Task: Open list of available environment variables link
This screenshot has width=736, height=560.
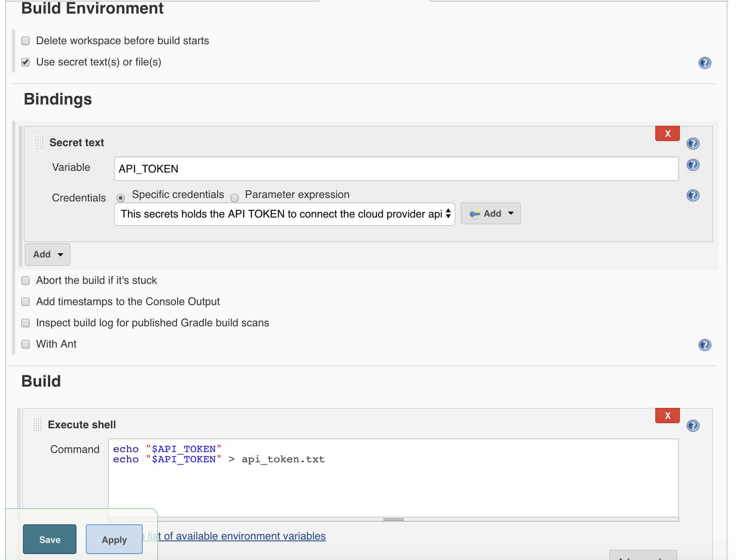Action: [x=244, y=536]
